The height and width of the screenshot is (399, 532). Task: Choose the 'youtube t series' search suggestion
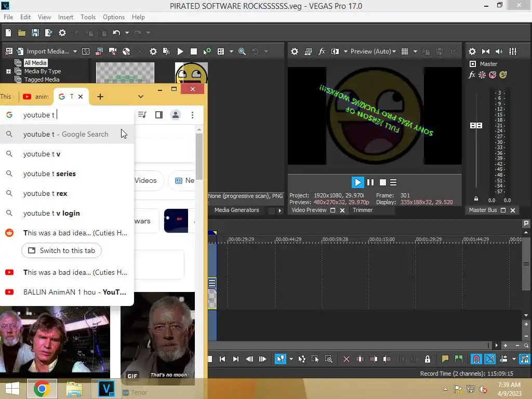pyautogui.click(x=67, y=174)
